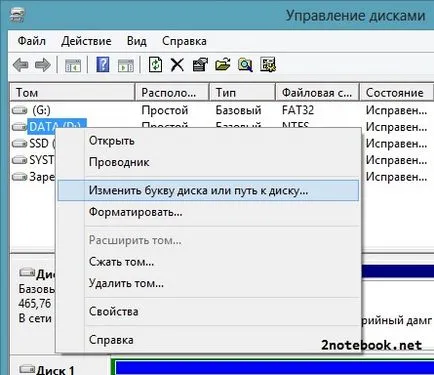Choose Сжать том... in context menu
The image size is (434, 375).
click(x=208, y=262)
